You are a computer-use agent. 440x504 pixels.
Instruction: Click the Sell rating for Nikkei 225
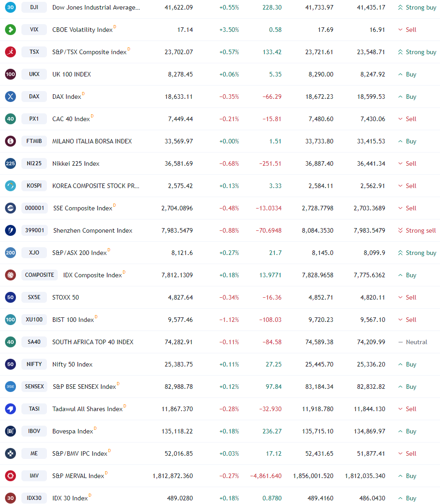(x=407, y=163)
